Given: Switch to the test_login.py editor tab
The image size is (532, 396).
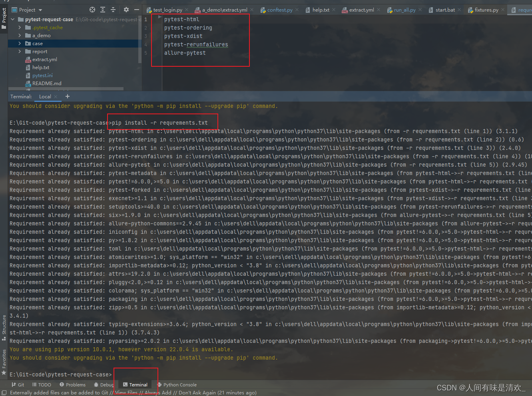Looking at the screenshot, I should (x=167, y=10).
